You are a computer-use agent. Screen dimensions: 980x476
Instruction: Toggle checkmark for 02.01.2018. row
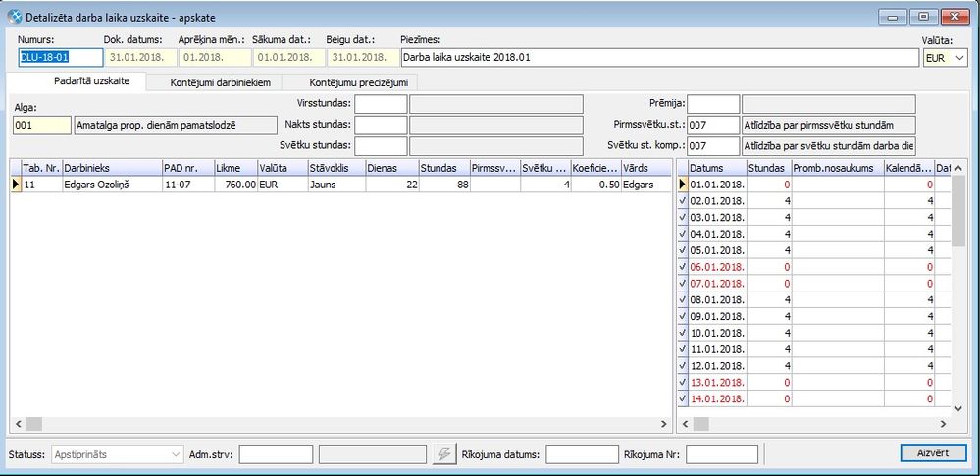(x=683, y=201)
